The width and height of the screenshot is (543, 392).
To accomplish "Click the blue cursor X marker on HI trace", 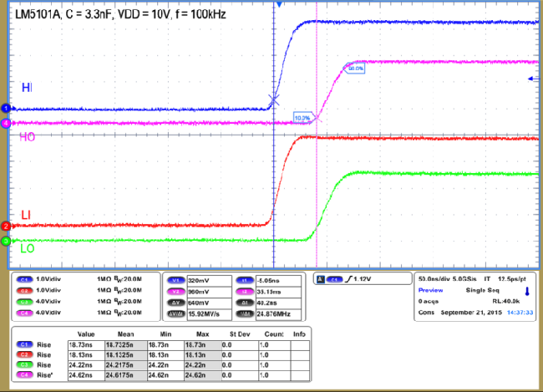I will click(x=273, y=100).
